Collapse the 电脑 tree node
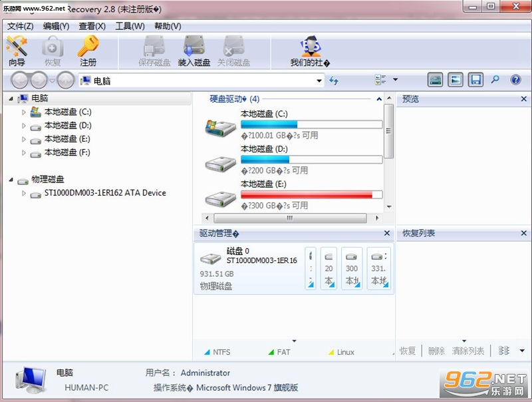 [11, 99]
